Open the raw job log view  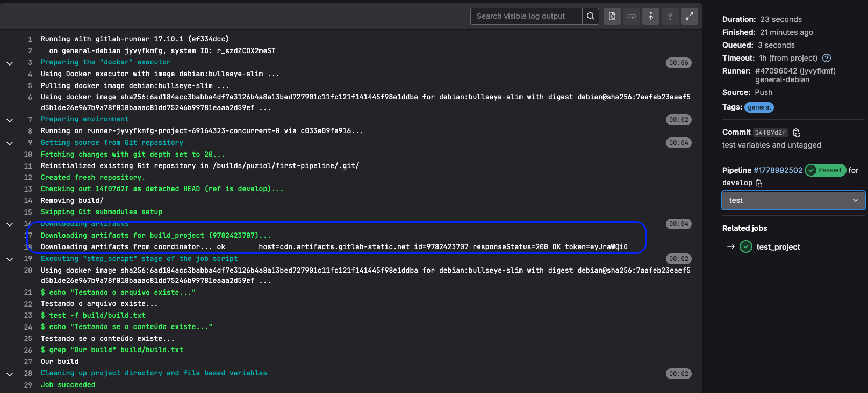612,16
